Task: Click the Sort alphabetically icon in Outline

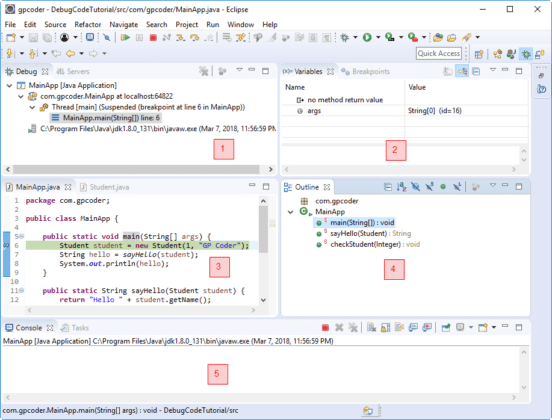Action: [401, 187]
